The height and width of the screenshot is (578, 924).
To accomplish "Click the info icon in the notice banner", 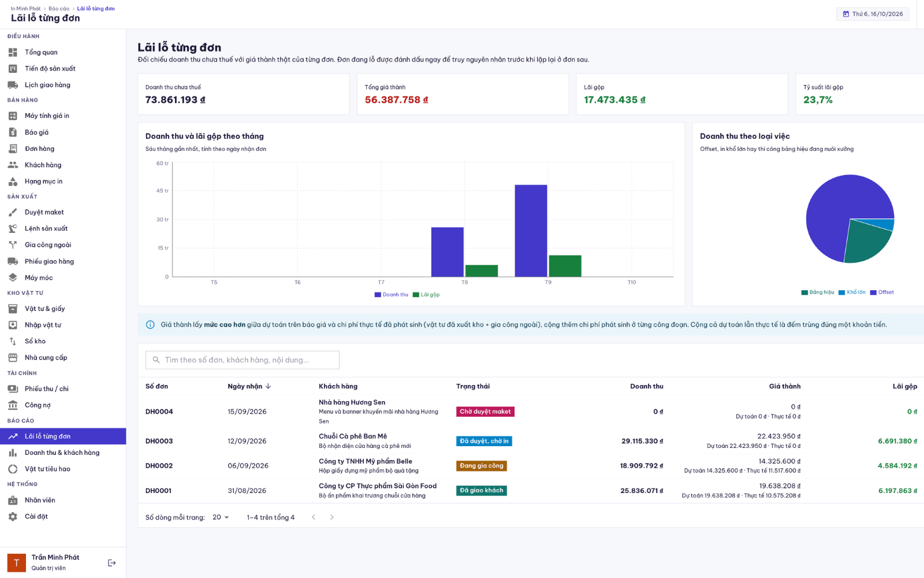I will (150, 325).
